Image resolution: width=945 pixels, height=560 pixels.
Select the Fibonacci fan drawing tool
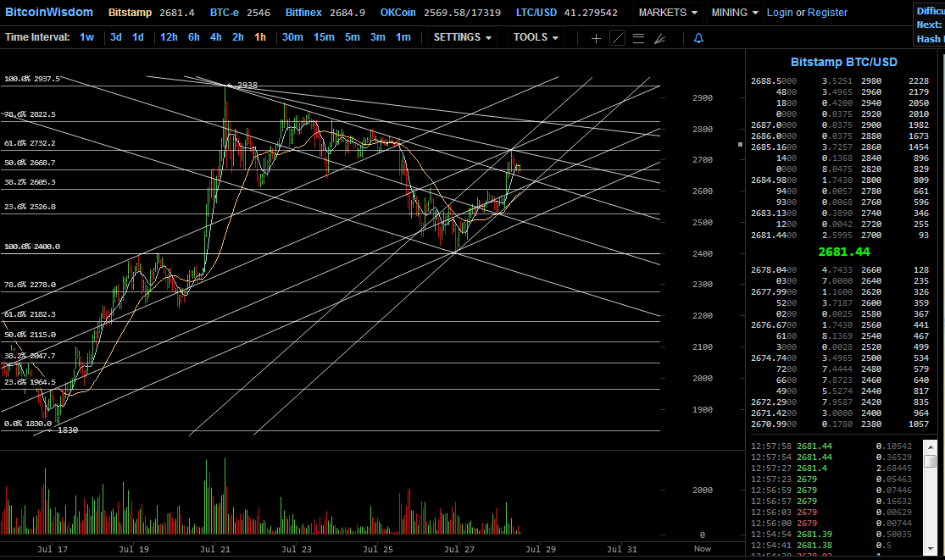[x=660, y=38]
